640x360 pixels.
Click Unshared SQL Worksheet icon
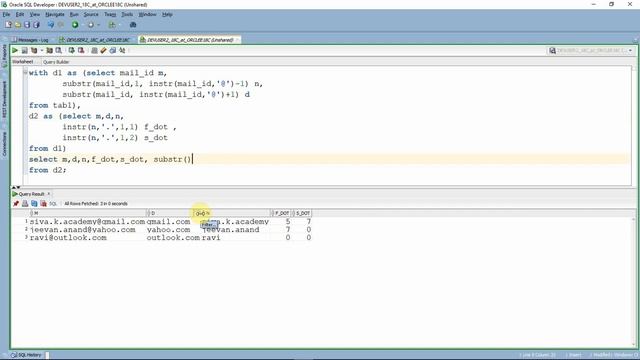click(x=94, y=51)
